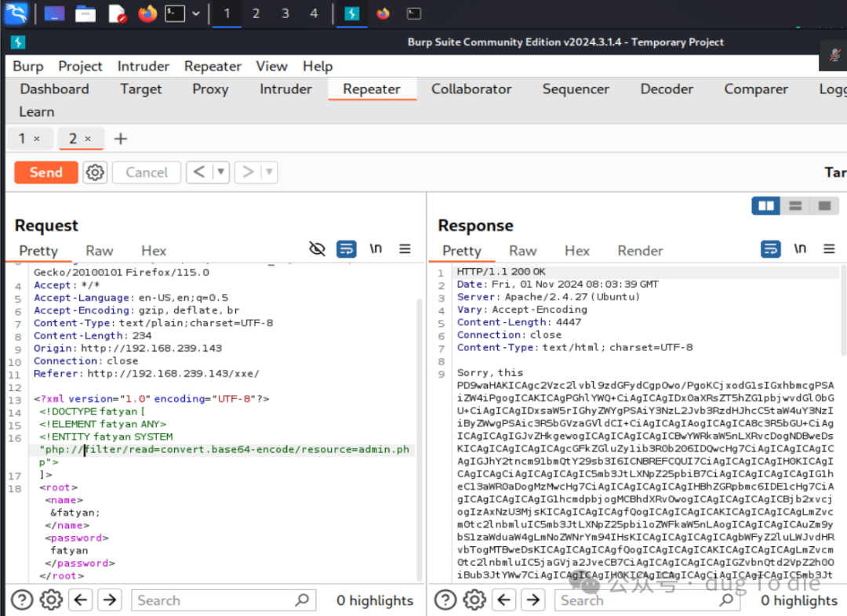Switch to the Proxy tab
847x616 pixels.
210,89
